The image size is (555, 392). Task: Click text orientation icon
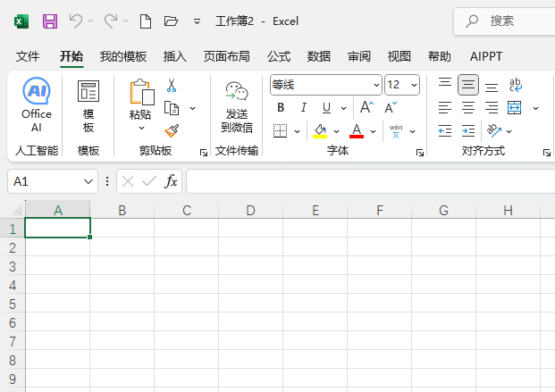click(x=494, y=130)
